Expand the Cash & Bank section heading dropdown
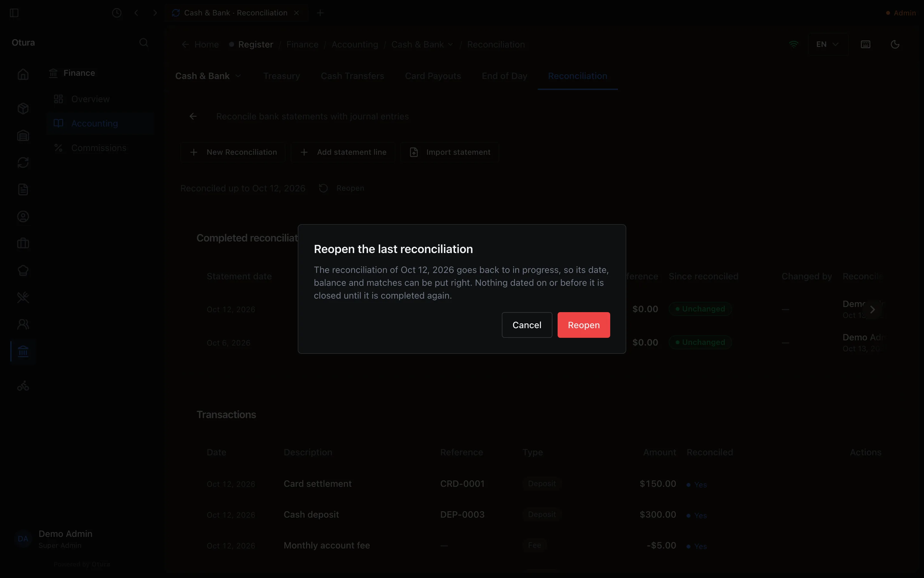This screenshot has height=578, width=924. pos(208,76)
